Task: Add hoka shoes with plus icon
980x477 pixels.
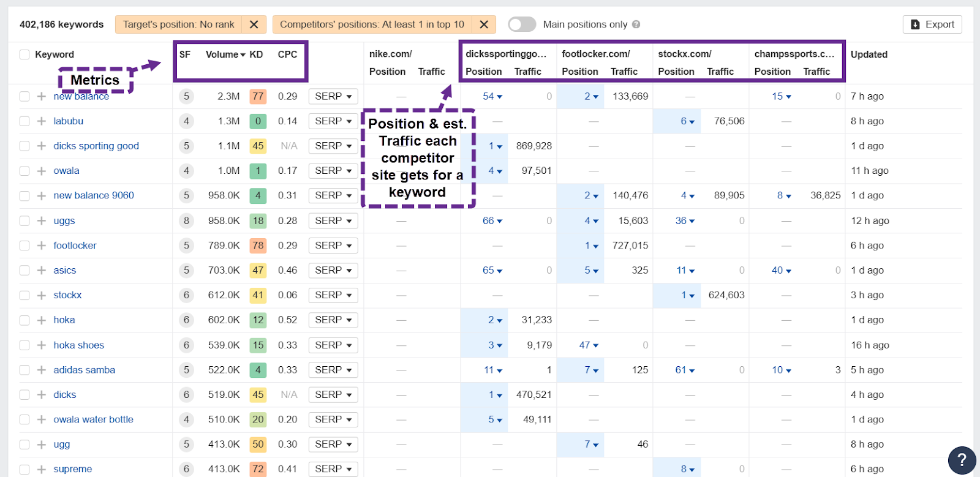Action: [x=42, y=345]
